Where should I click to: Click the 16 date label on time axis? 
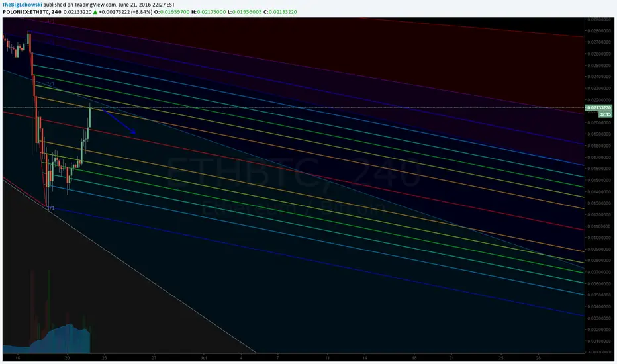point(17,358)
